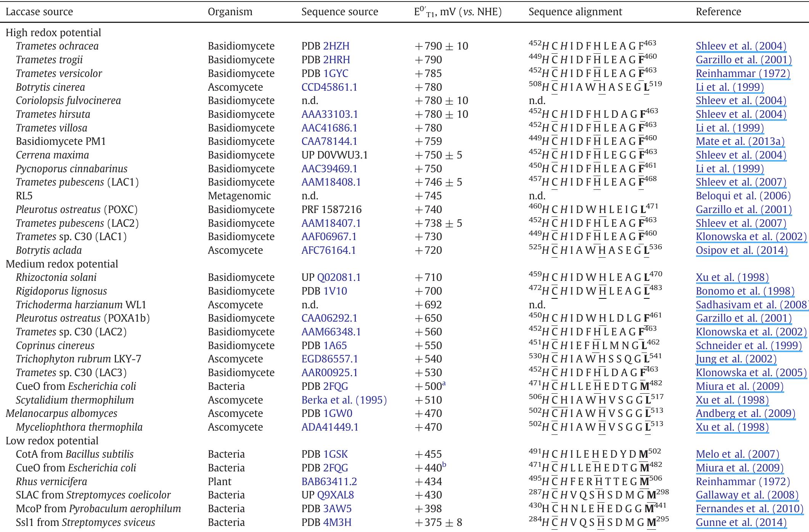
Task: Click Fernandes et al. (2010) reference
Action: (749, 509)
